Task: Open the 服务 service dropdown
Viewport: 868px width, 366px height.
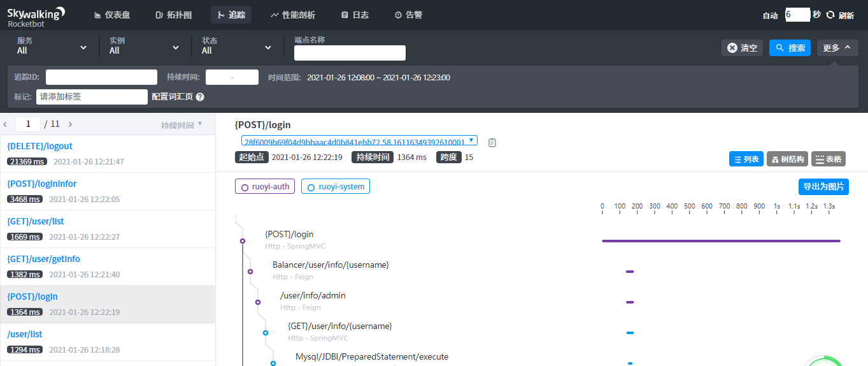Action: click(x=52, y=47)
